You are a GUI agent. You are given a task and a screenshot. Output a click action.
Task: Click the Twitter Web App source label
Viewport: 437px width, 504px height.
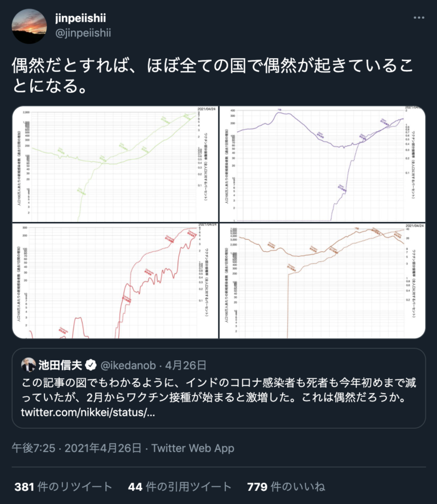[x=193, y=448]
